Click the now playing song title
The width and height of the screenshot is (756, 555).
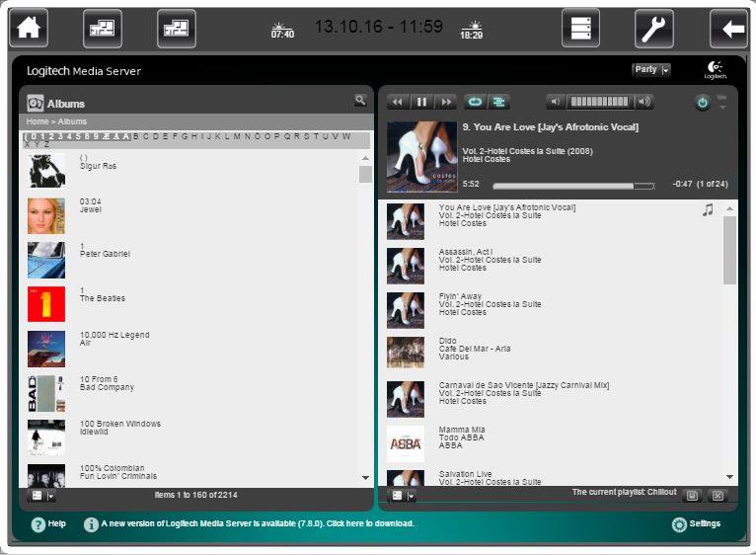point(550,127)
